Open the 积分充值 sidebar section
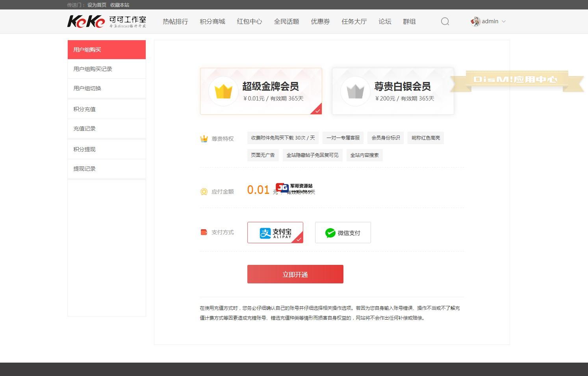Image resolution: width=588 pixels, height=376 pixels. pyautogui.click(x=84, y=109)
